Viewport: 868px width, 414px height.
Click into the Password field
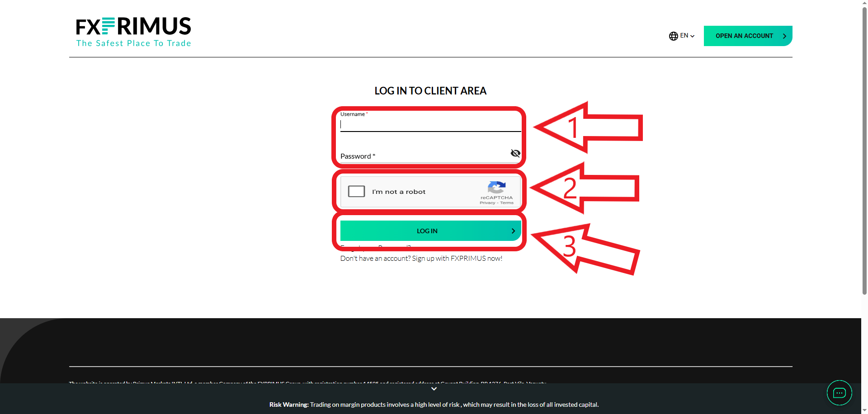tap(423, 156)
